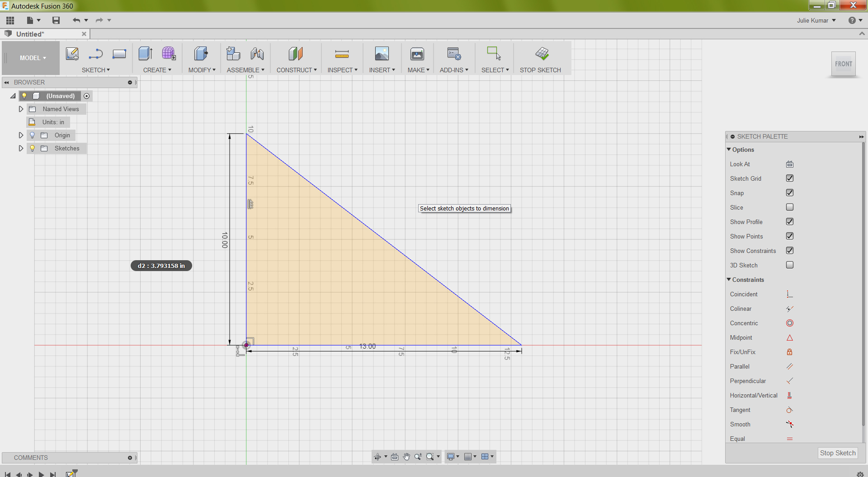Open the File menu dropdown arrow
This screenshot has width=868, height=477.
pos(39,20)
